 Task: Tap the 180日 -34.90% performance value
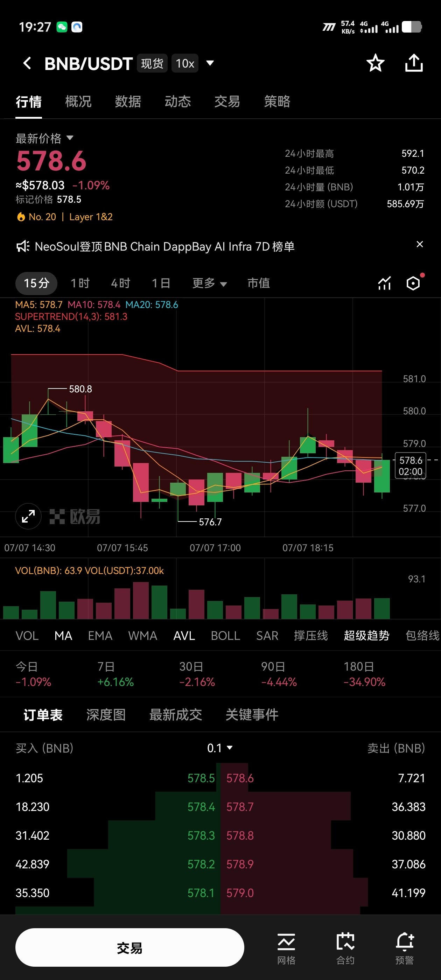point(364,682)
